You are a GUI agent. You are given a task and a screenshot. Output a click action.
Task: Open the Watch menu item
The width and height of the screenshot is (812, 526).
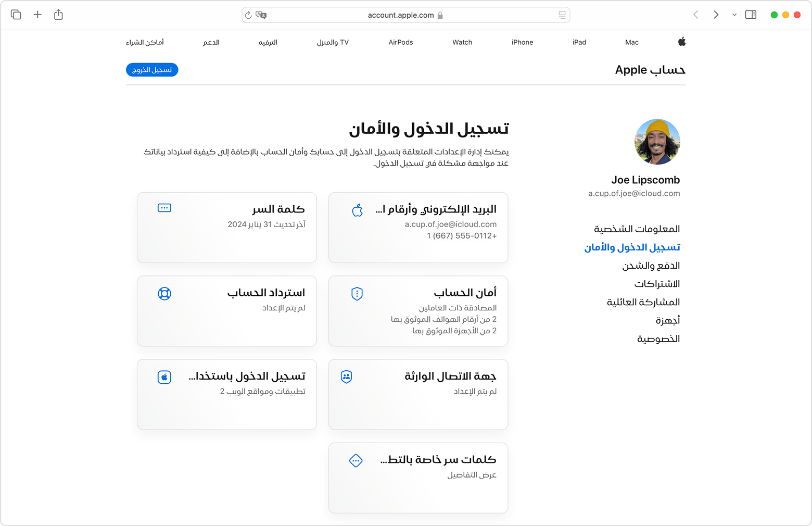(x=462, y=42)
